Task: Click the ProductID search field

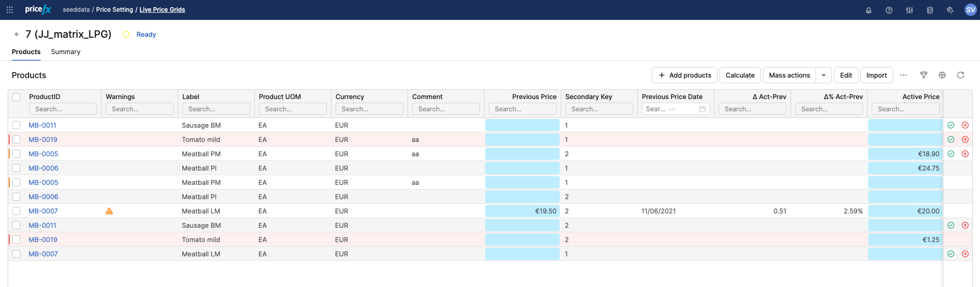Action: [63, 109]
